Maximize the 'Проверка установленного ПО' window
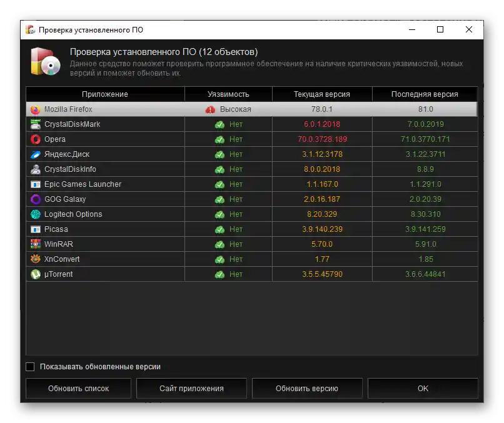504x423 pixels. point(440,29)
